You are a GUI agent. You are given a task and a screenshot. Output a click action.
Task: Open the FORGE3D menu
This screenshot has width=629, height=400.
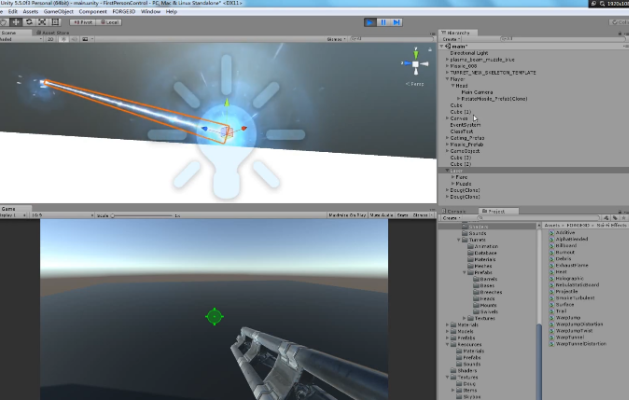tap(124, 12)
